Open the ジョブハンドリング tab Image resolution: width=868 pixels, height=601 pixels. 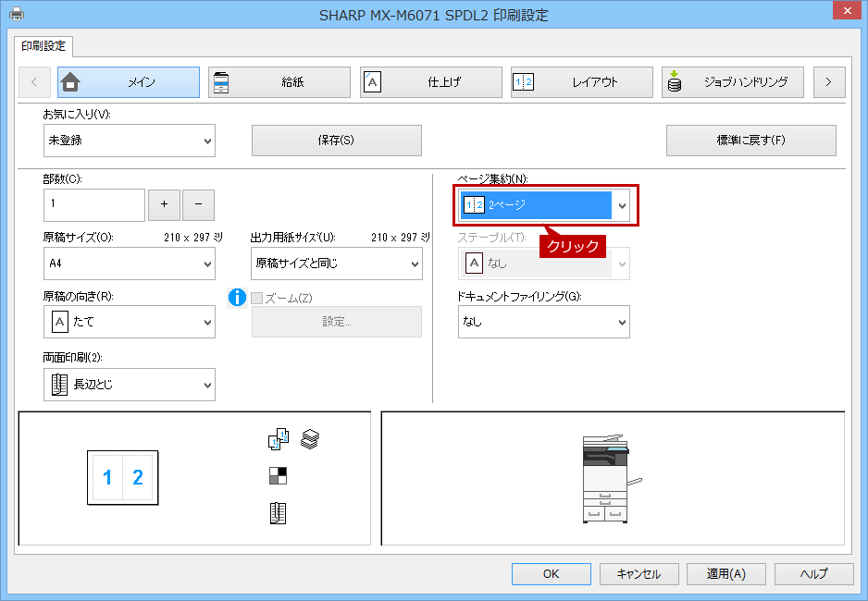(732, 82)
